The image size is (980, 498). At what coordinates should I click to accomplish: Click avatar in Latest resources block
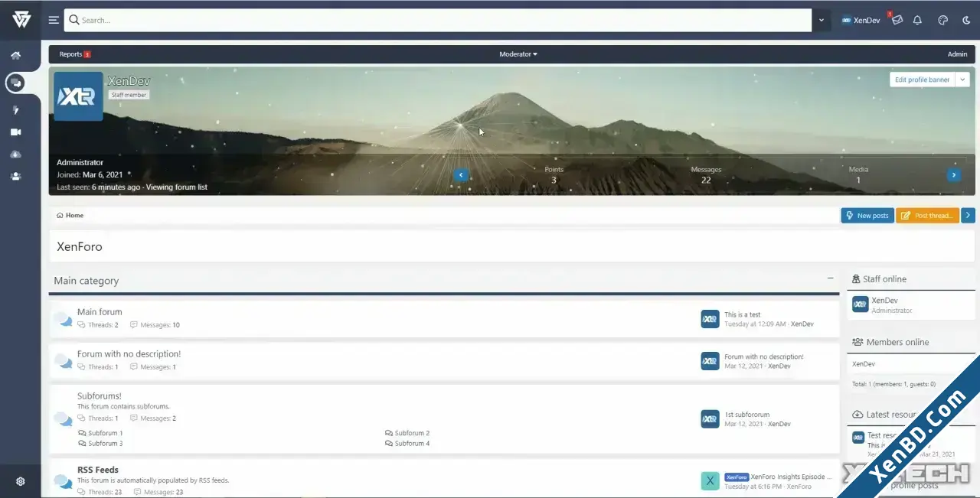[858, 438]
